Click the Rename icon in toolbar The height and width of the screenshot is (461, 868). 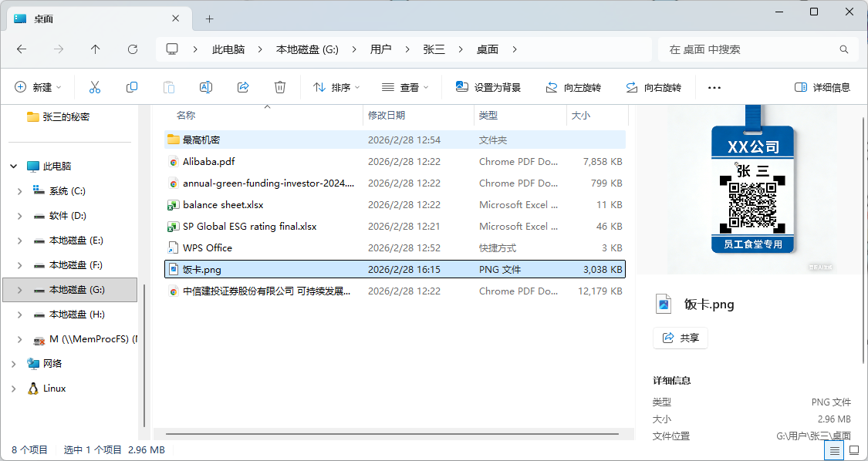coord(206,87)
